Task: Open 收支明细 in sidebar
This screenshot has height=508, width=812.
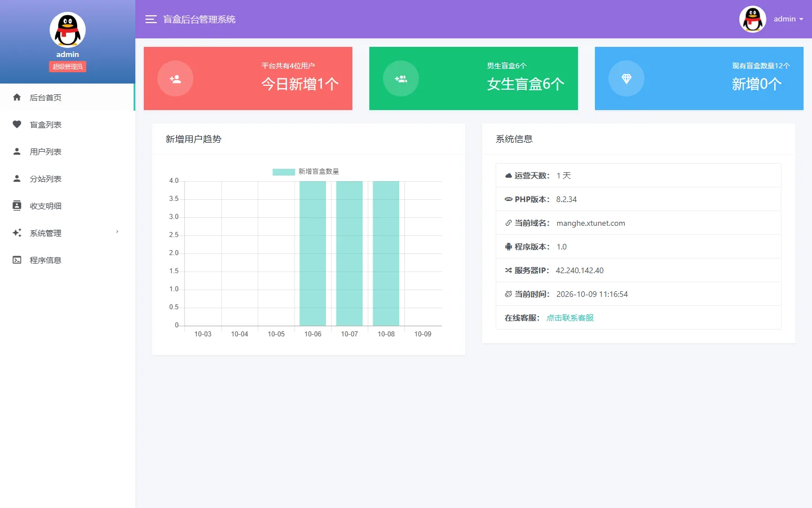Action: [68, 205]
